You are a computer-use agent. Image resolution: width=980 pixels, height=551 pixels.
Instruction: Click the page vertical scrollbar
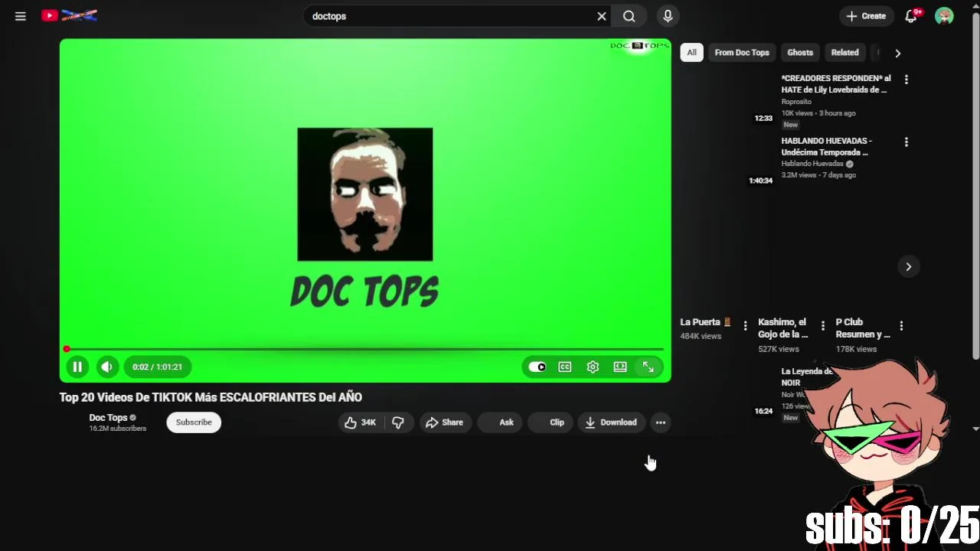tap(975, 184)
